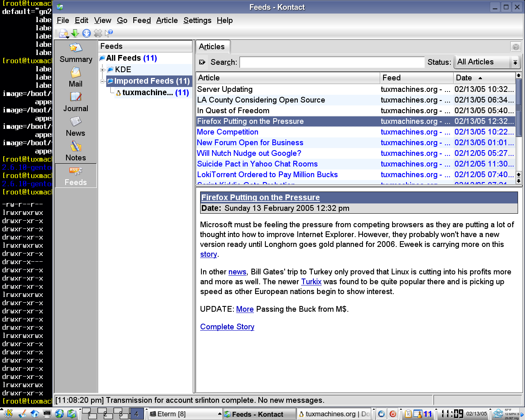The image size is (525, 420).
Task: Select the 'Will Nutch Nudge out Google?' article
Action: click(x=356, y=153)
